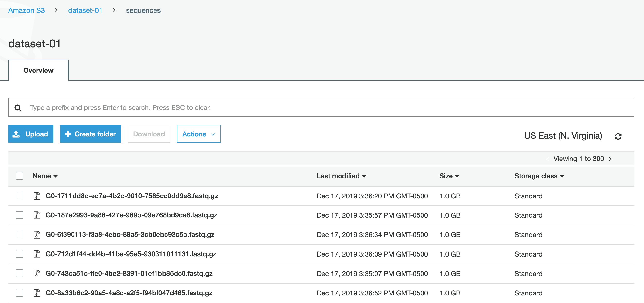Select all files using the header checkbox

pos(19,176)
